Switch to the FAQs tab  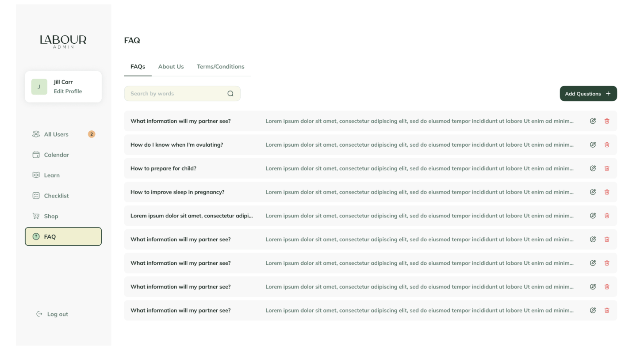click(x=138, y=67)
